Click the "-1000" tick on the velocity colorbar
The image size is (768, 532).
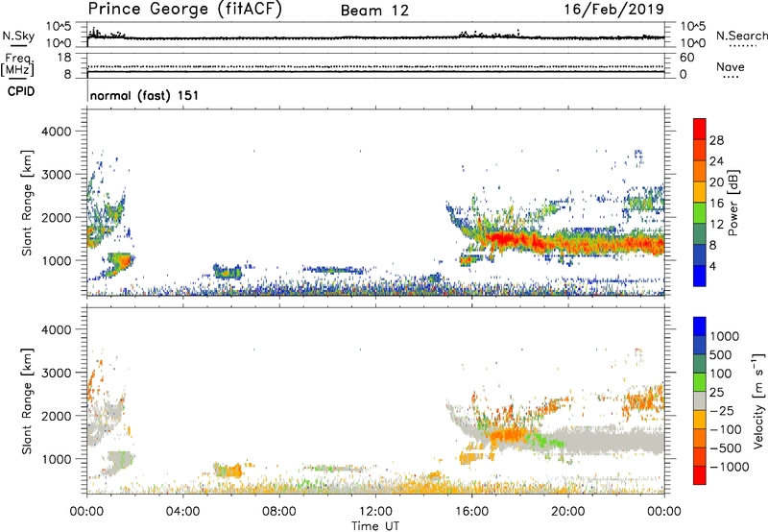coord(729,467)
